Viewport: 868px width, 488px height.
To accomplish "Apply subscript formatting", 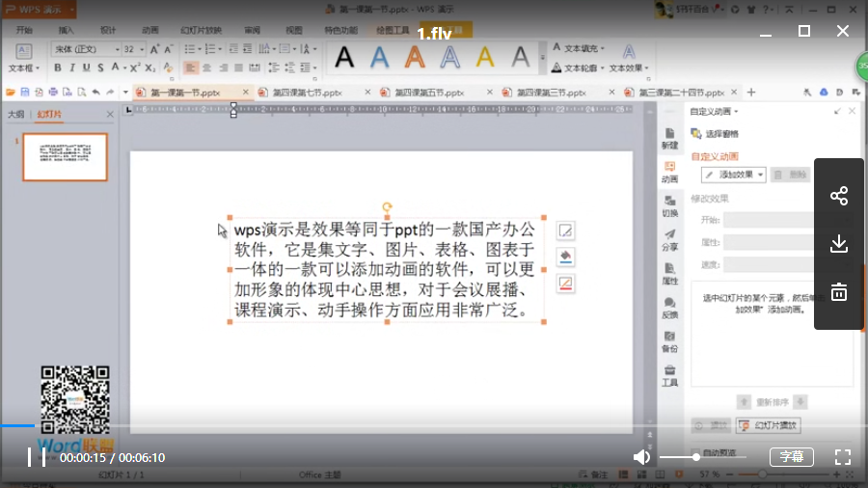I will click(x=150, y=68).
